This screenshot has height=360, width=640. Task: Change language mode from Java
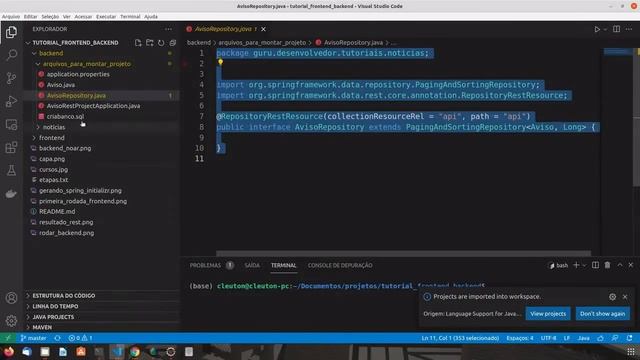click(x=583, y=338)
